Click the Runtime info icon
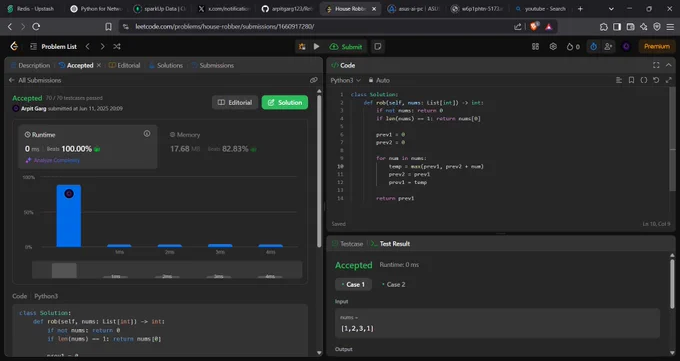The height and width of the screenshot is (361, 680). tap(147, 134)
